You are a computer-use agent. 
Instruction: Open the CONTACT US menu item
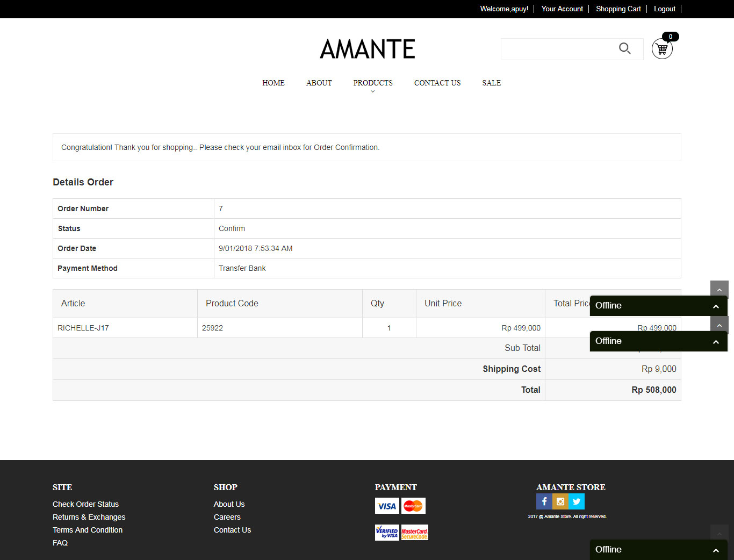coord(437,83)
